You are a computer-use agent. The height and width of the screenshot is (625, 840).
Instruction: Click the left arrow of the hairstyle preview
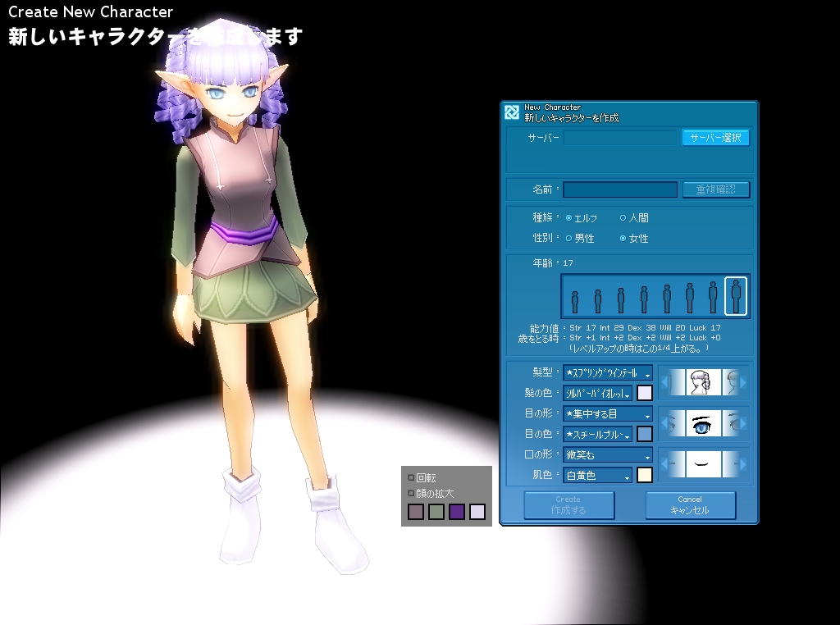coord(666,382)
